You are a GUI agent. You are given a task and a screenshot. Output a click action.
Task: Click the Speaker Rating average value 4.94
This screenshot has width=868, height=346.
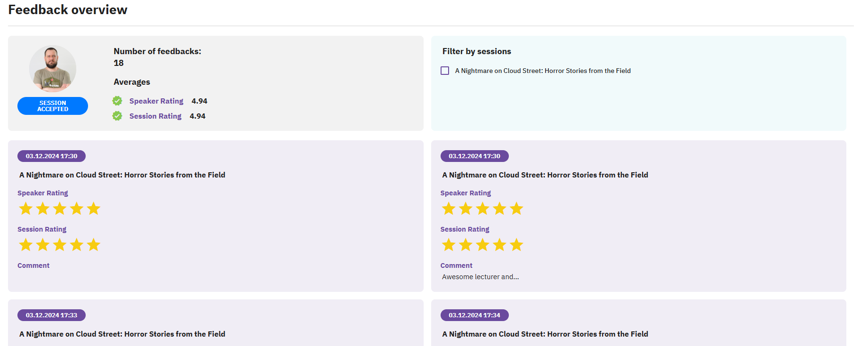tap(200, 101)
